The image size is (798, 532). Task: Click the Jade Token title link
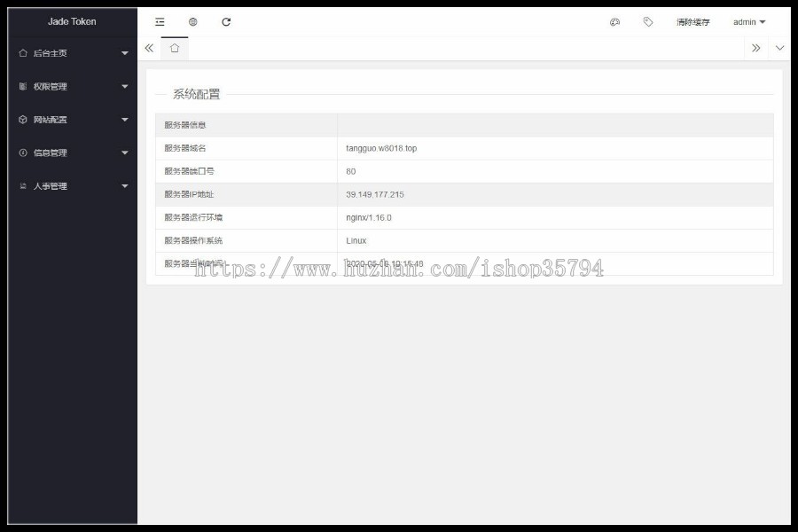coord(70,20)
